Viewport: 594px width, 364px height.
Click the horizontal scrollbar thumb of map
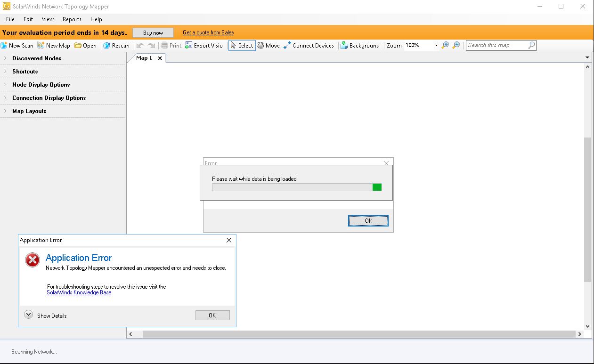359,334
